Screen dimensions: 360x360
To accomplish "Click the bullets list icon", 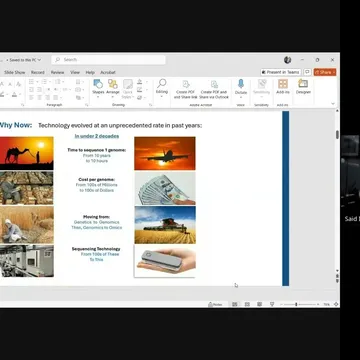I will click(31, 82).
